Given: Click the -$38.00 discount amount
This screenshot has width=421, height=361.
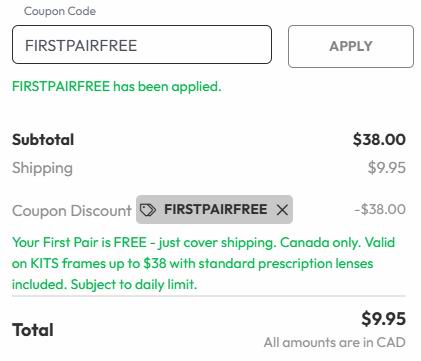Looking at the screenshot, I should 380,209.
